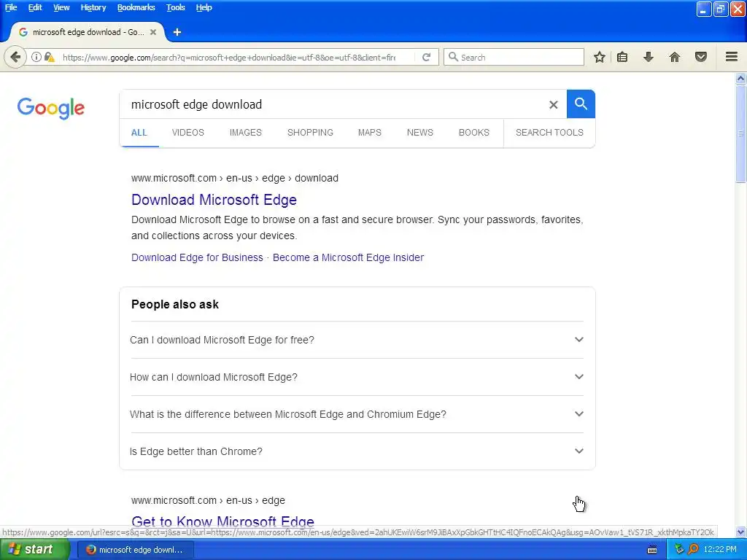
Task: Expand 'Is Edge better than Chrome?'
Action: pyautogui.click(x=357, y=451)
